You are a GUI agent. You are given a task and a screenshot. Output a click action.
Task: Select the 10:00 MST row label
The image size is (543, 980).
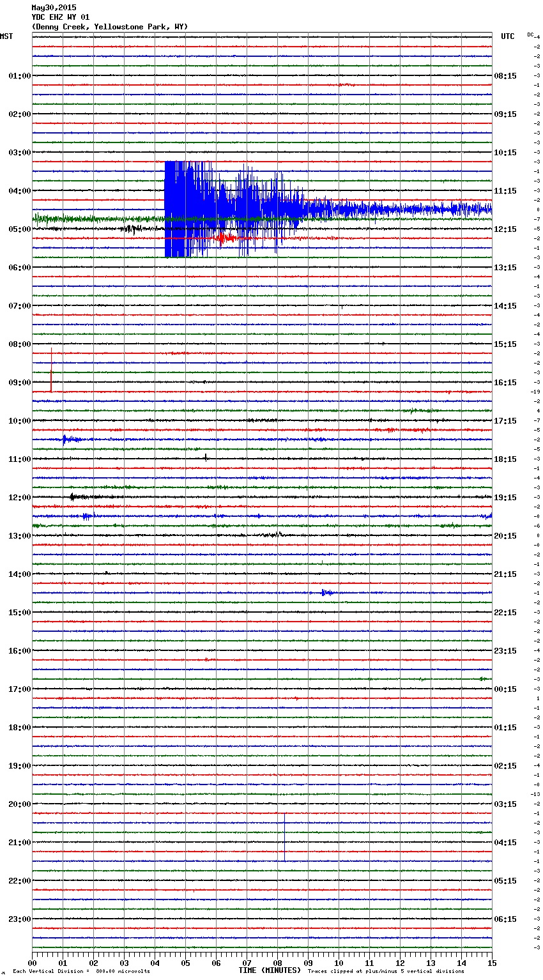(20, 421)
